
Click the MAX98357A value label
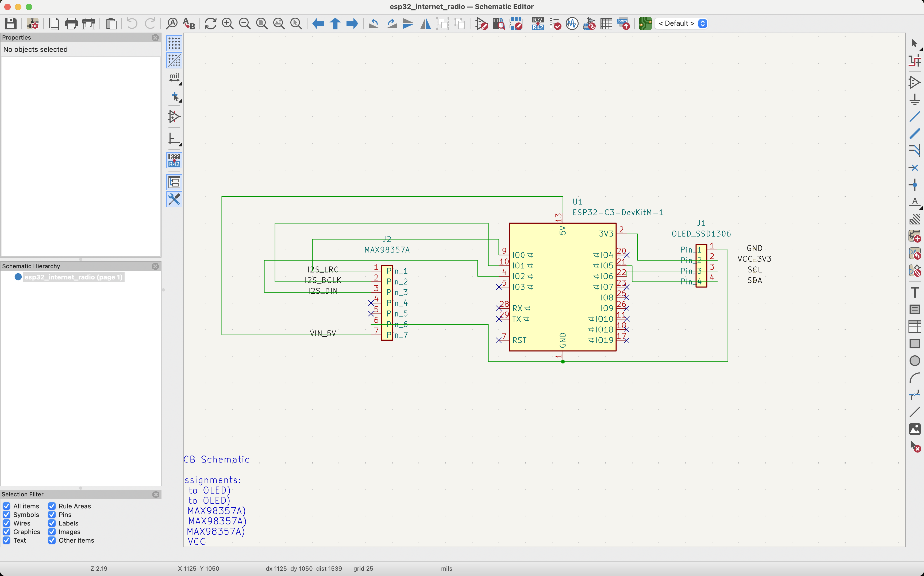tap(387, 250)
